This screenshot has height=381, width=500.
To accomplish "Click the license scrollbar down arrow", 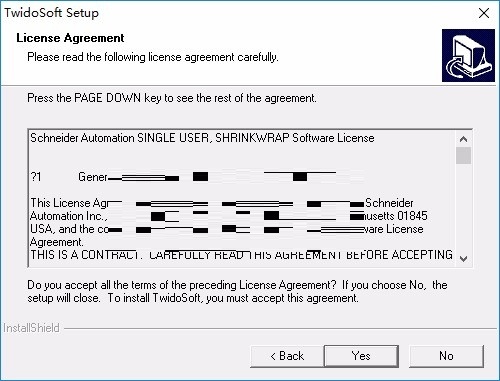I will [463, 258].
